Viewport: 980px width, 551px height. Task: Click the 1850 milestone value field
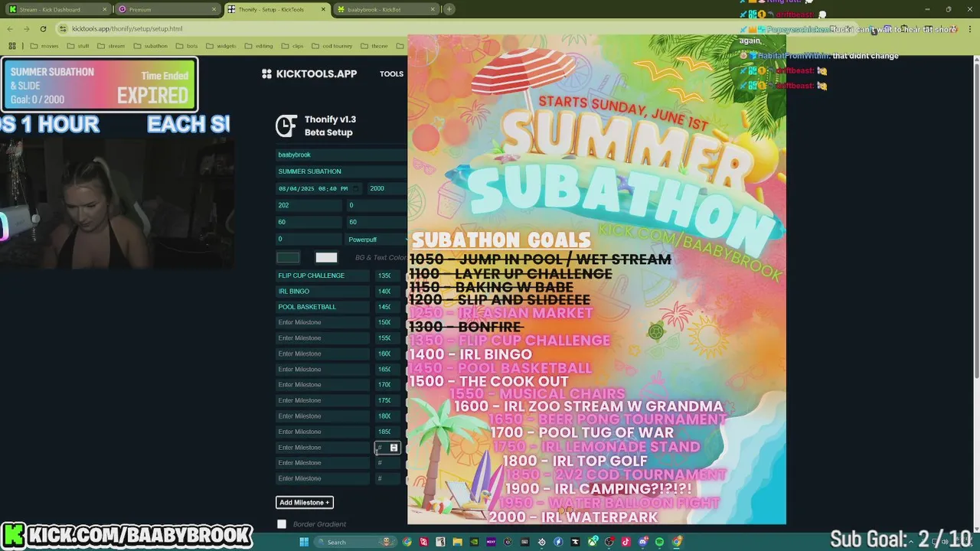pos(388,432)
